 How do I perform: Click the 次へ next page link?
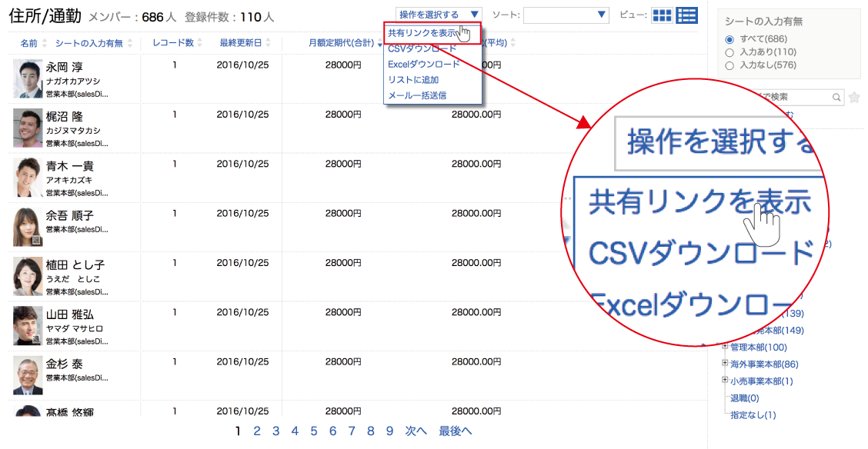tap(416, 431)
